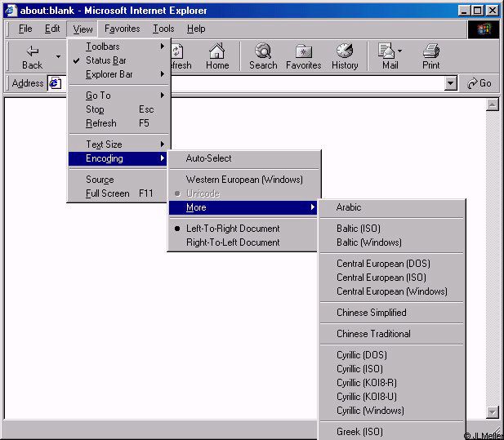The image size is (504, 440).
Task: Select Western European (Windows) encoding
Action: point(243,180)
